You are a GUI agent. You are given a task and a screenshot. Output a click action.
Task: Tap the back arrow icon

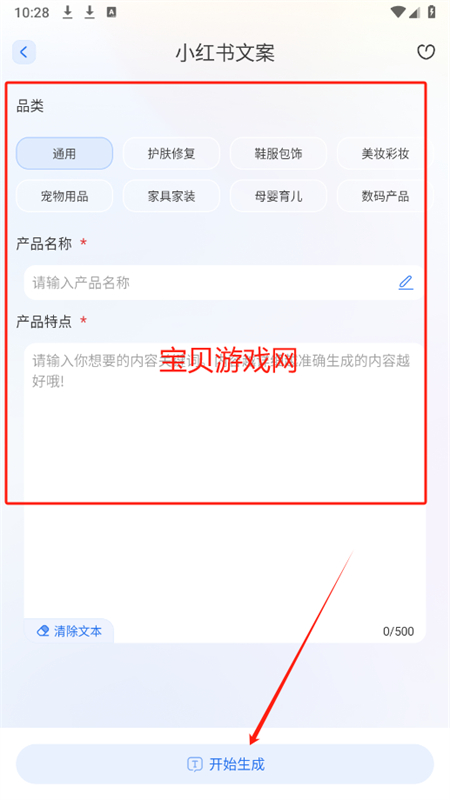pyautogui.click(x=24, y=52)
